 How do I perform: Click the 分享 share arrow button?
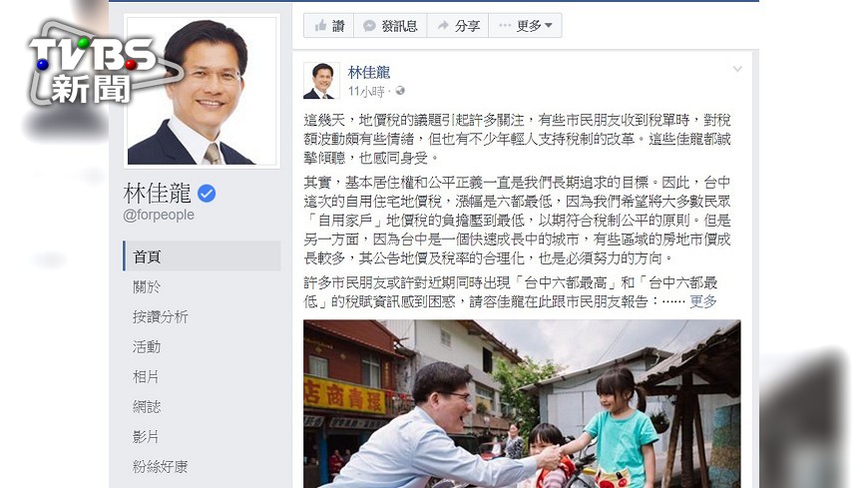458,26
